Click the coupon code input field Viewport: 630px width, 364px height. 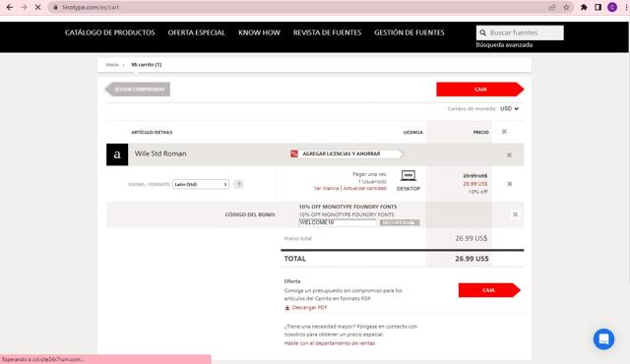click(x=338, y=222)
